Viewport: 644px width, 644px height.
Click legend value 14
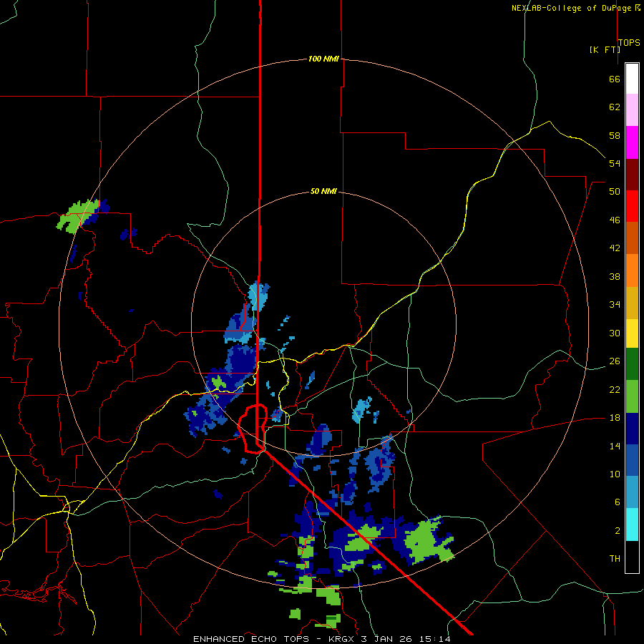615,446
